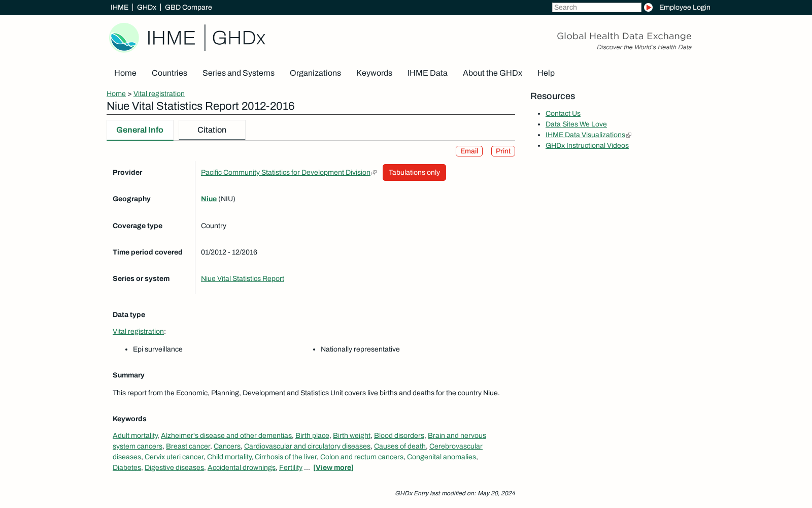Open IHME link in top bar
This screenshot has width=812, height=508.
coord(119,7)
